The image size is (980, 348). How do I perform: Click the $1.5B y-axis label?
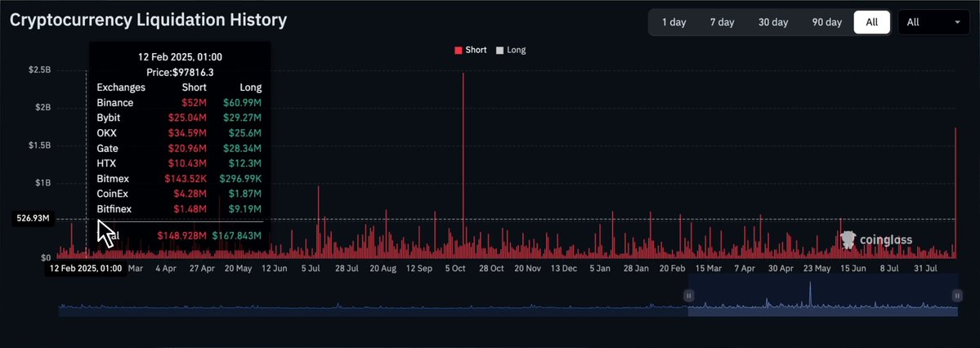tap(39, 145)
